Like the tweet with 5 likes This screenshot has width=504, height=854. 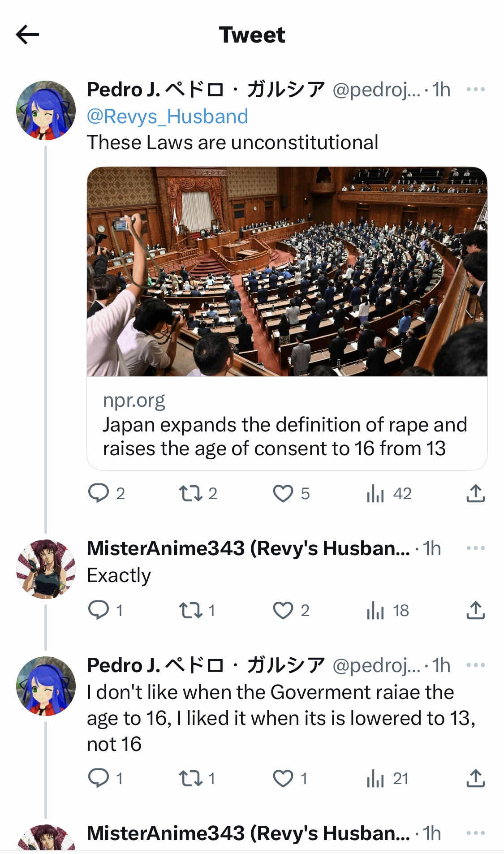pos(283,493)
